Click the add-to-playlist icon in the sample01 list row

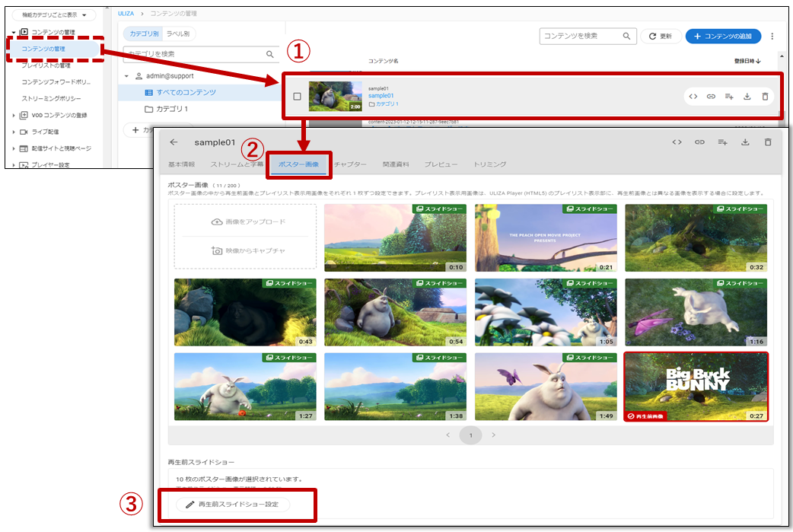729,97
